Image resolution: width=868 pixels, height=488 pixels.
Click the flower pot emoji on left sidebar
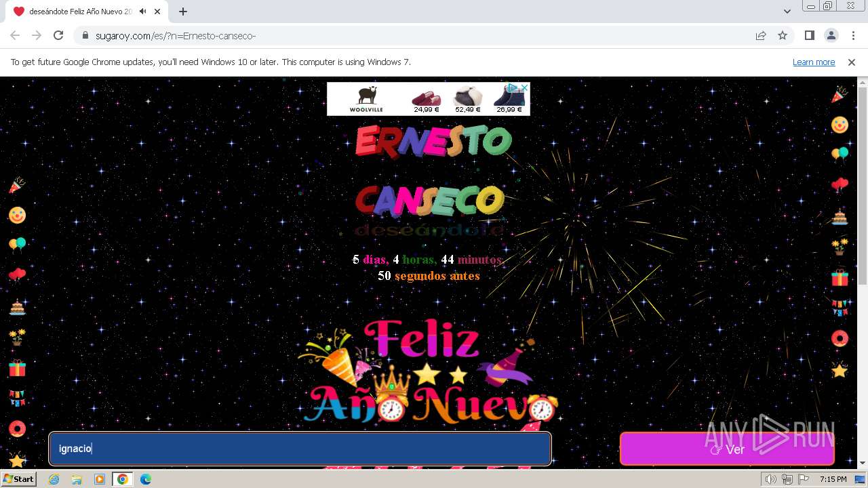(17, 337)
